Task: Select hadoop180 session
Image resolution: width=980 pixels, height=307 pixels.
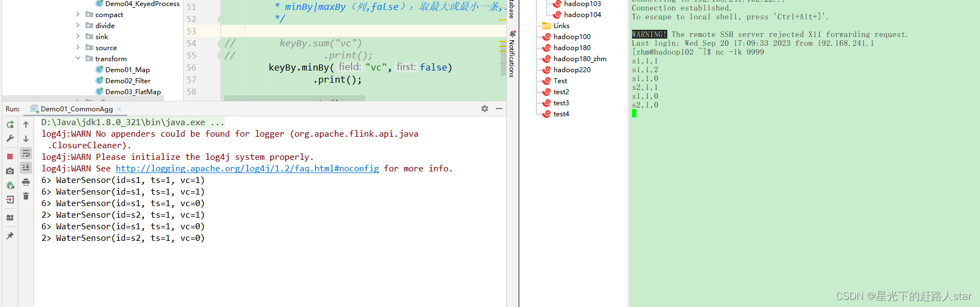Action: pyautogui.click(x=571, y=48)
